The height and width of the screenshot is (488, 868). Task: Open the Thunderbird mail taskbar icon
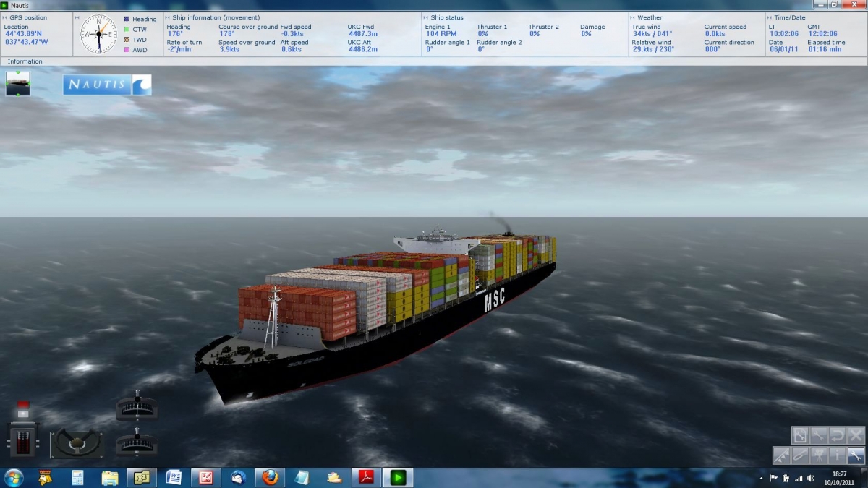238,478
